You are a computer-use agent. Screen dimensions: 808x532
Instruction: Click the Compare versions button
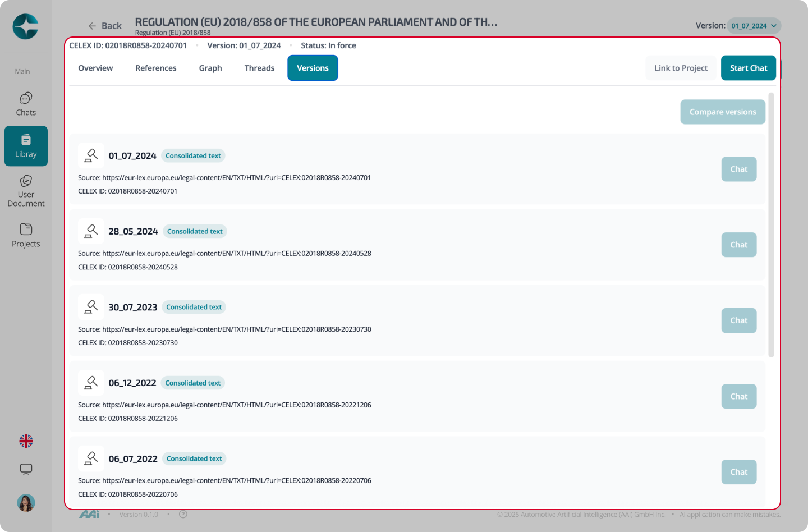(723, 112)
